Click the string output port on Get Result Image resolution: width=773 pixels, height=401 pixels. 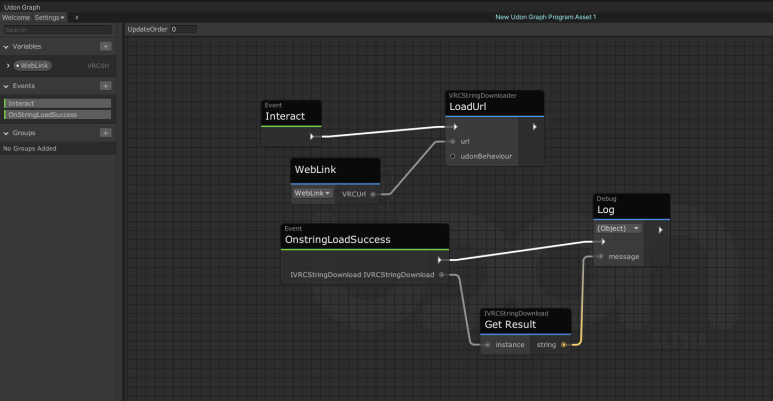click(x=564, y=345)
